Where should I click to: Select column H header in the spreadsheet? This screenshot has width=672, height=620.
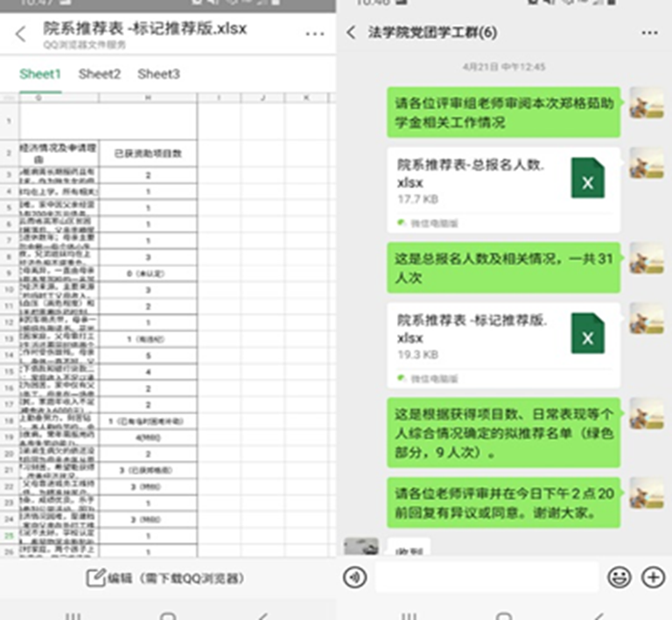(148, 98)
